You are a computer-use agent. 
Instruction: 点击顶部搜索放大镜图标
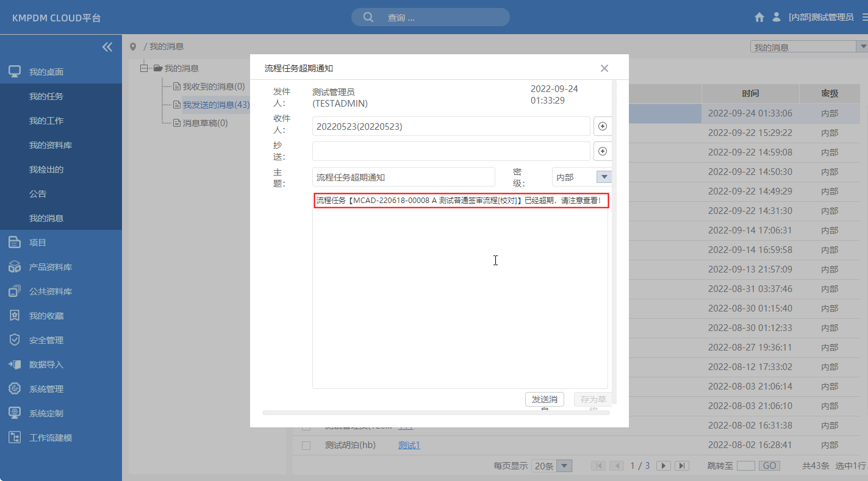[368, 16]
